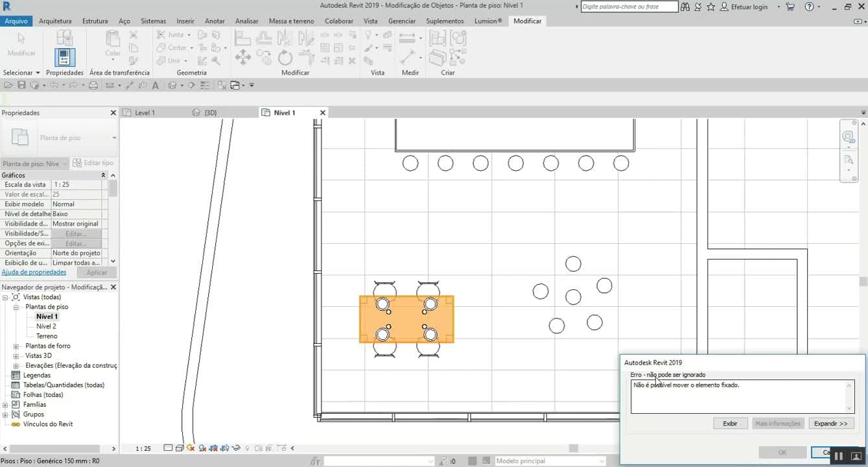Click the keyword search field in title bar

point(629,6)
